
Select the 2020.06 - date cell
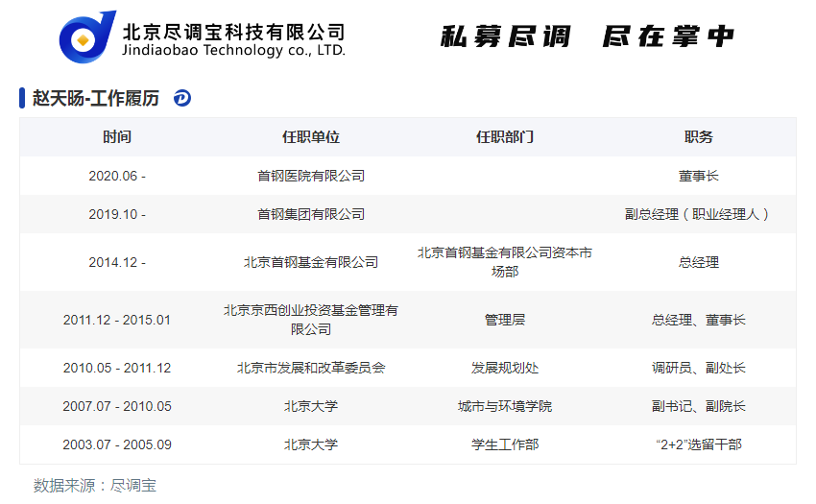tap(117, 176)
